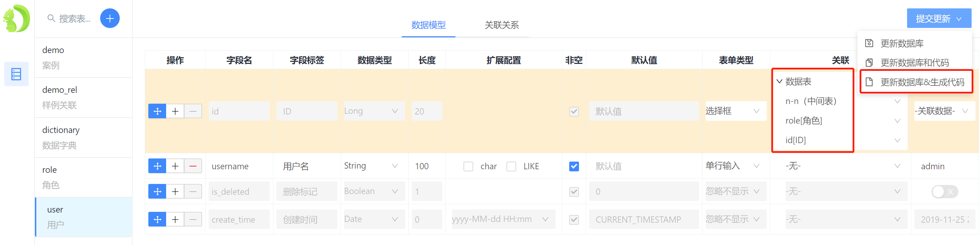
Task: Select the user 用户 table
Action: click(x=84, y=217)
